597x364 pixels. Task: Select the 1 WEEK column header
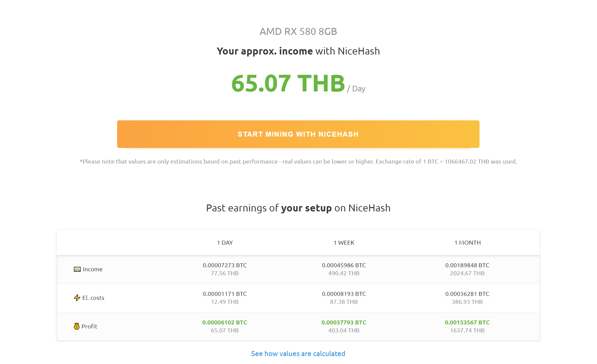(344, 243)
